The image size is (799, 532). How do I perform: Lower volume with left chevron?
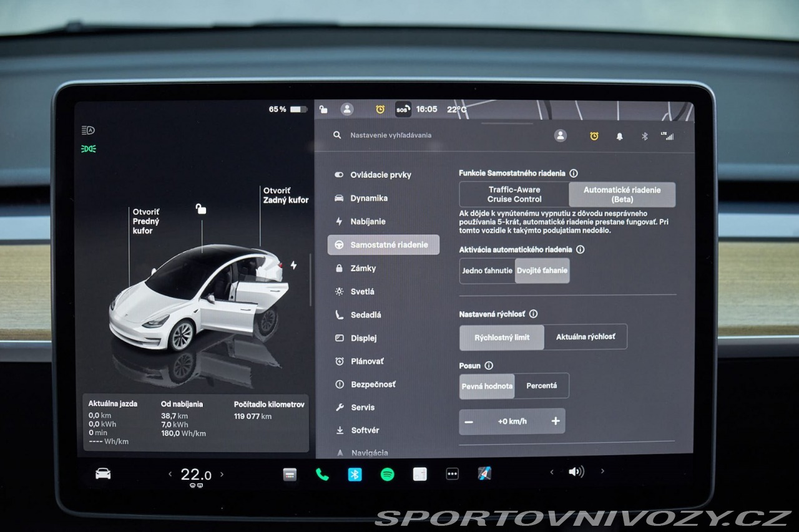point(551,472)
